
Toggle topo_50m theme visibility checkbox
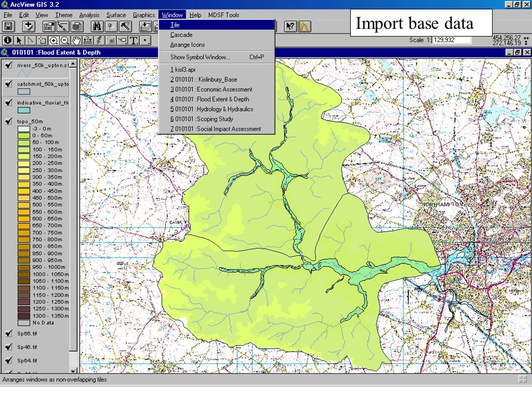[9, 121]
